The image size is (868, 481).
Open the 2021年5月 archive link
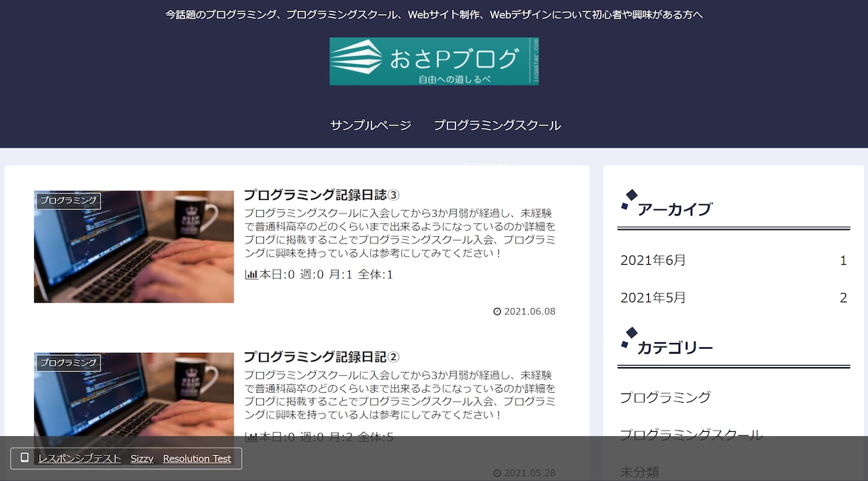tap(653, 297)
